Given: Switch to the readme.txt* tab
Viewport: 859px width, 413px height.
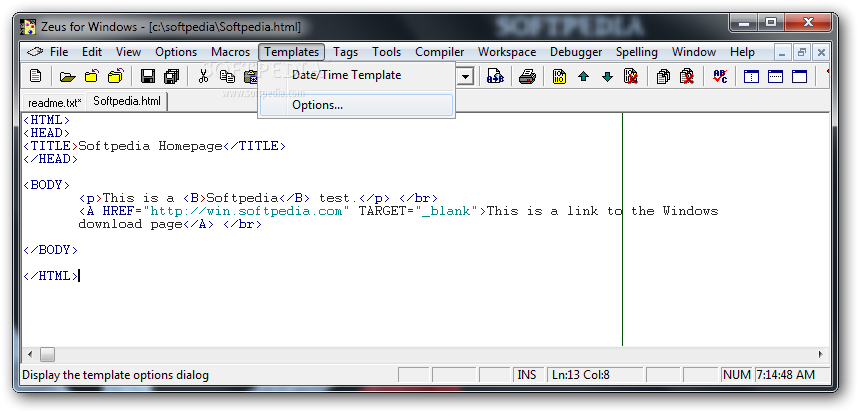Looking at the screenshot, I should click(x=55, y=102).
